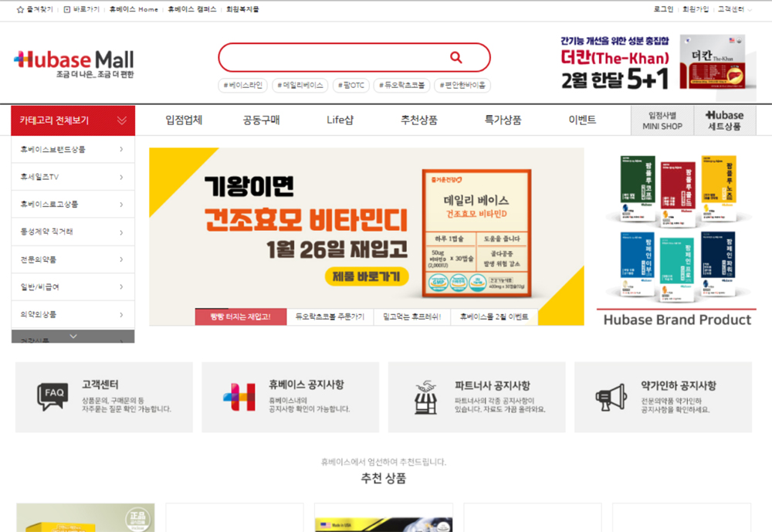The image size is (772, 532).
Task: Open the 휴베이스 Home link
Action: click(134, 9)
